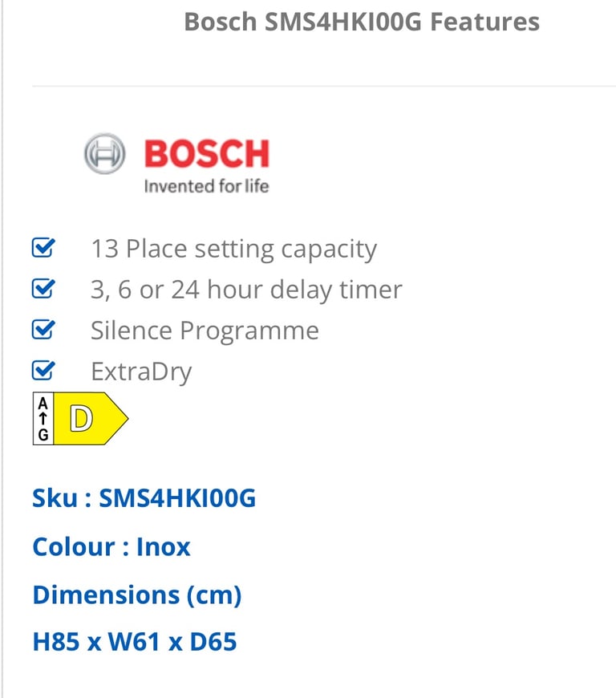616x698 pixels.
Task: Click the Sku : SMS4HKI00G text
Action: pos(144,498)
